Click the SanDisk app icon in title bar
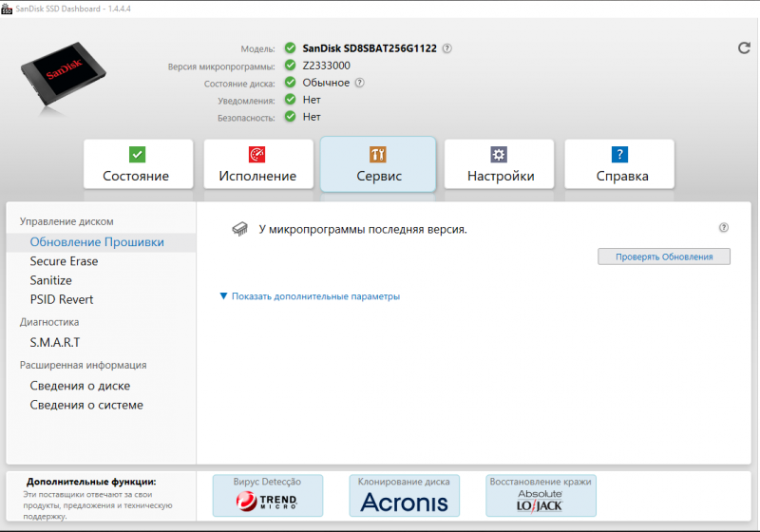Viewport: 760px width, 532px height. (7, 9)
